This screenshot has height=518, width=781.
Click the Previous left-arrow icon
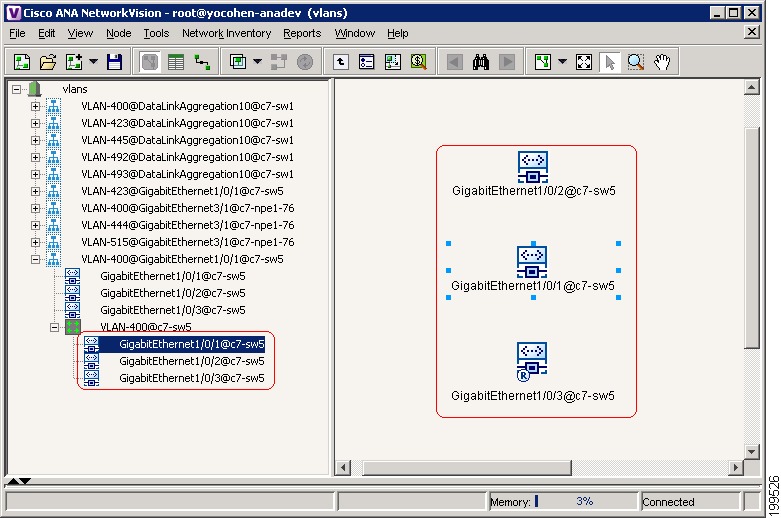(454, 62)
